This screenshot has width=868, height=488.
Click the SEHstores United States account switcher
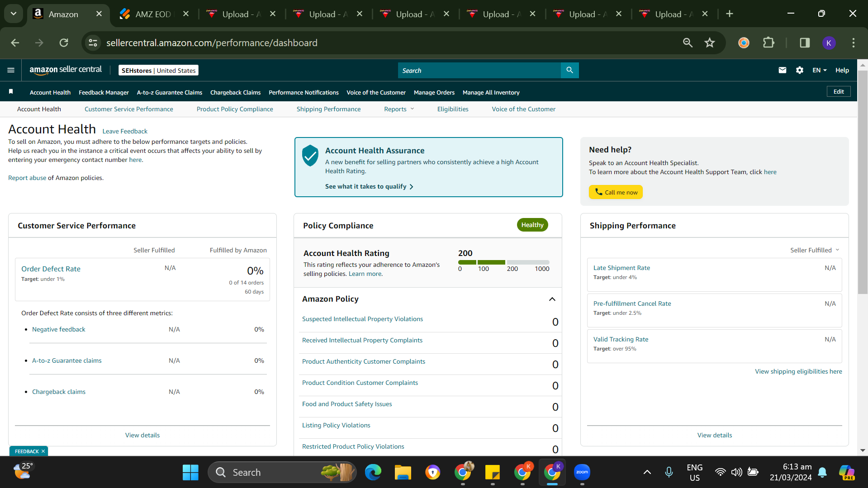point(158,70)
